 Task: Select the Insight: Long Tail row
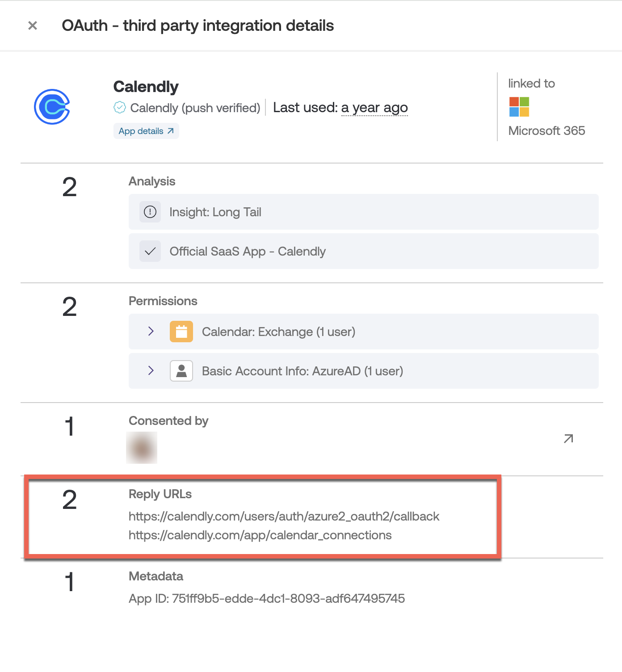coord(363,212)
